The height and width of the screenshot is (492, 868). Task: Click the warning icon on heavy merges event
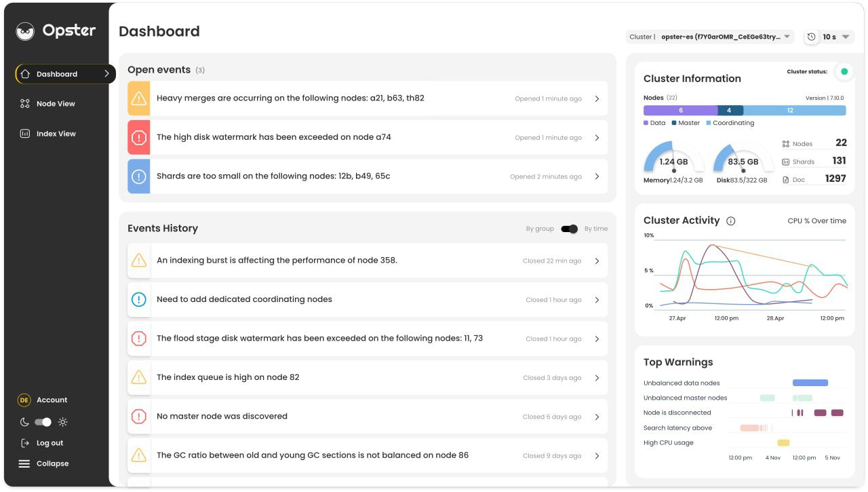(x=139, y=98)
